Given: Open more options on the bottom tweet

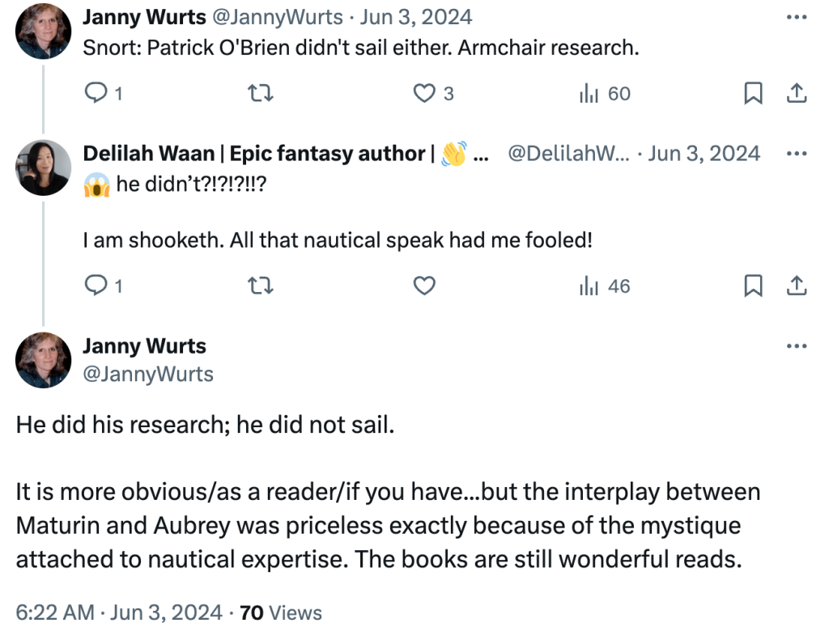Looking at the screenshot, I should 797,345.
